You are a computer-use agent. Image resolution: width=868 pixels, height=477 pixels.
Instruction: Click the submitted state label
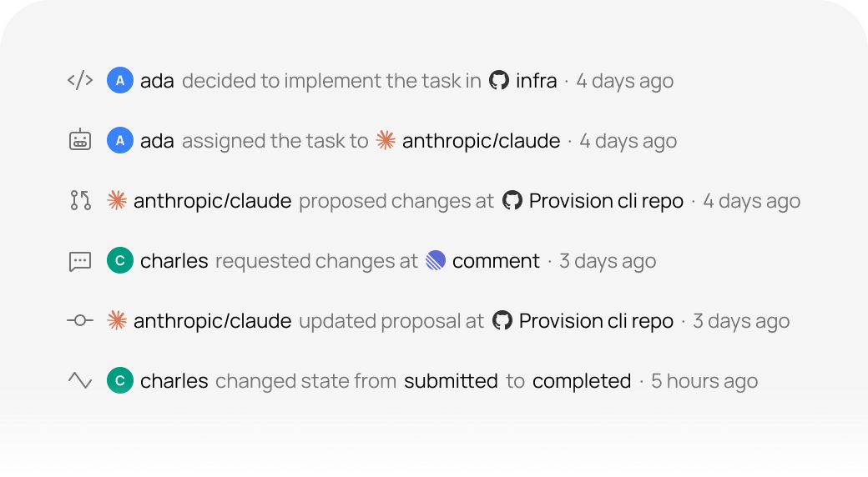451,381
